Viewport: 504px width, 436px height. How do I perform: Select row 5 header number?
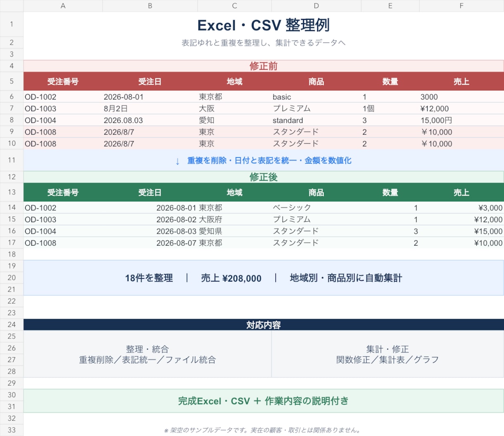coord(12,81)
